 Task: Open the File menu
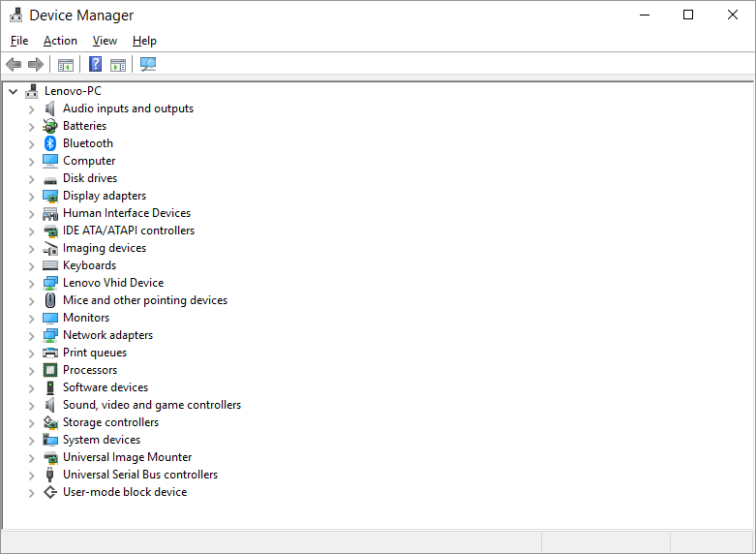pos(19,41)
